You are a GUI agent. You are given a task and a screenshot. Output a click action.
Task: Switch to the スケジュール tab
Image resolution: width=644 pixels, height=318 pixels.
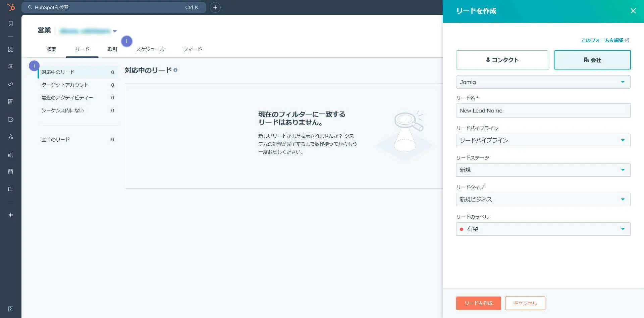(x=150, y=49)
